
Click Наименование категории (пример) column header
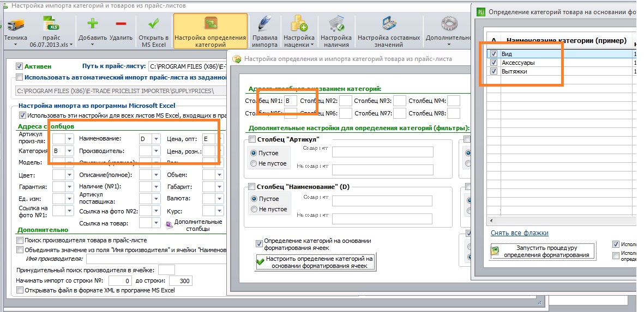click(567, 41)
